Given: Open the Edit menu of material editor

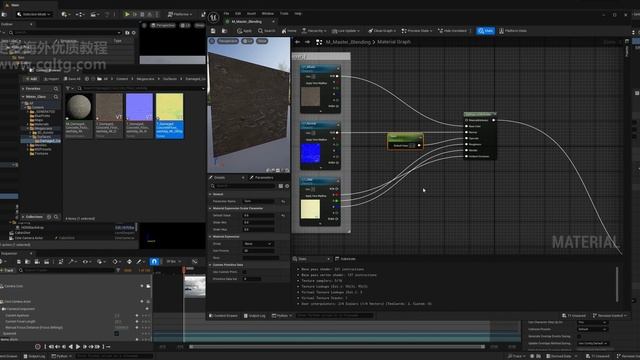Looking at the screenshot, I should (x=238, y=13).
